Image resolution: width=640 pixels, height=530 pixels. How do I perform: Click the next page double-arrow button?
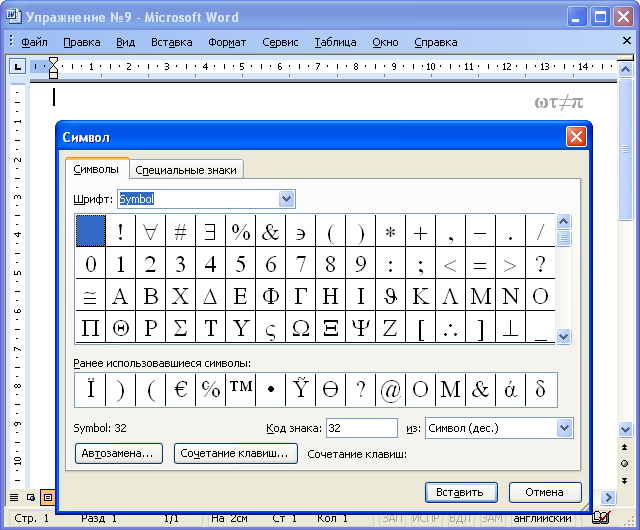624,481
